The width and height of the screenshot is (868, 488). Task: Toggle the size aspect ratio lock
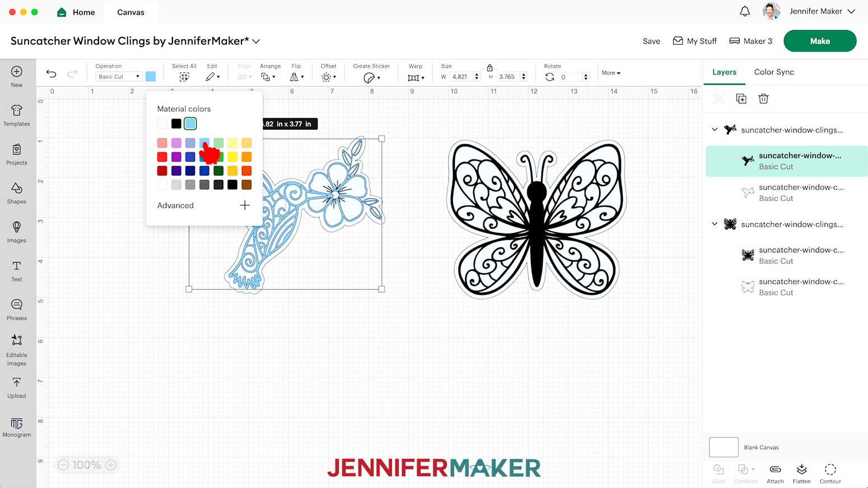tap(489, 68)
